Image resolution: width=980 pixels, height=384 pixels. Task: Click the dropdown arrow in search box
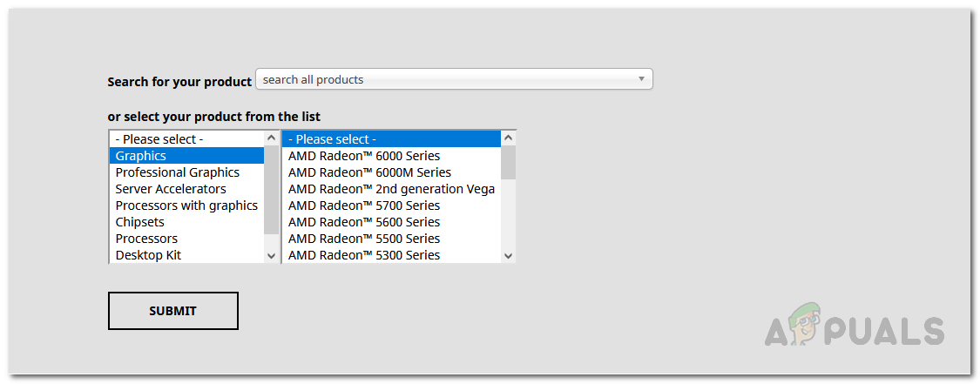641,79
